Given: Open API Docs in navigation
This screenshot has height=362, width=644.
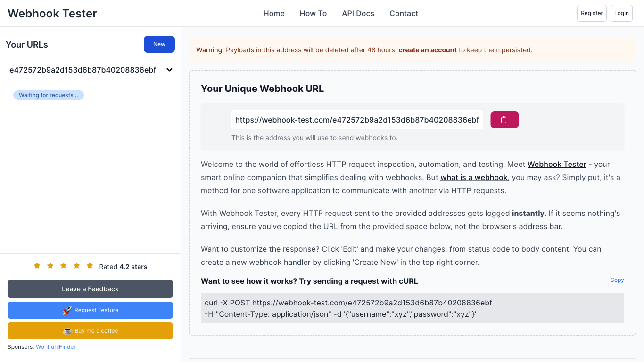Looking at the screenshot, I should pyautogui.click(x=358, y=13).
